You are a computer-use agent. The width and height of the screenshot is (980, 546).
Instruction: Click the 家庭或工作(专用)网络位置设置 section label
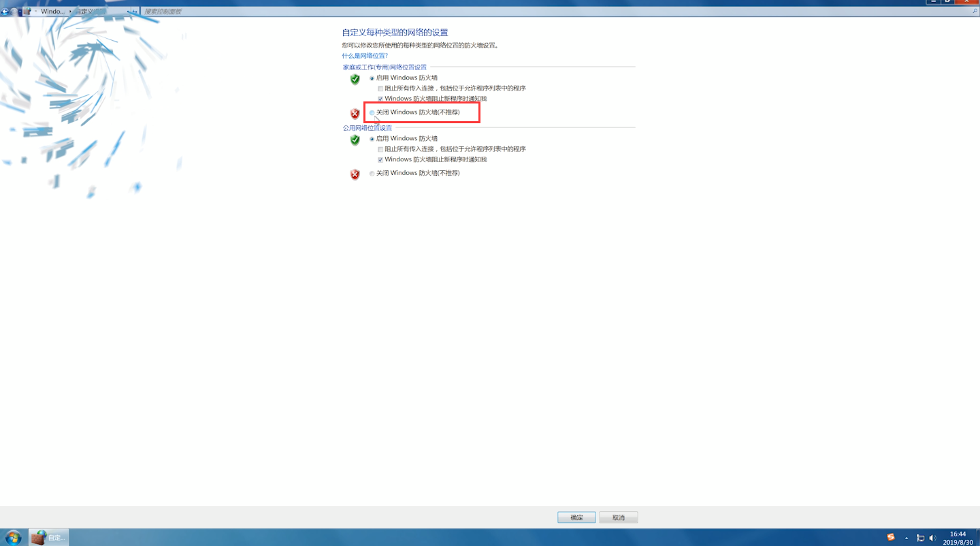(385, 67)
